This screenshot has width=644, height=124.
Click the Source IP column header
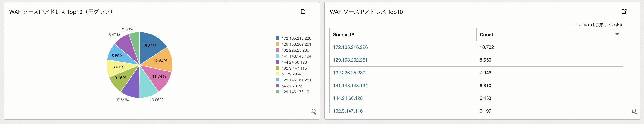[344, 35]
